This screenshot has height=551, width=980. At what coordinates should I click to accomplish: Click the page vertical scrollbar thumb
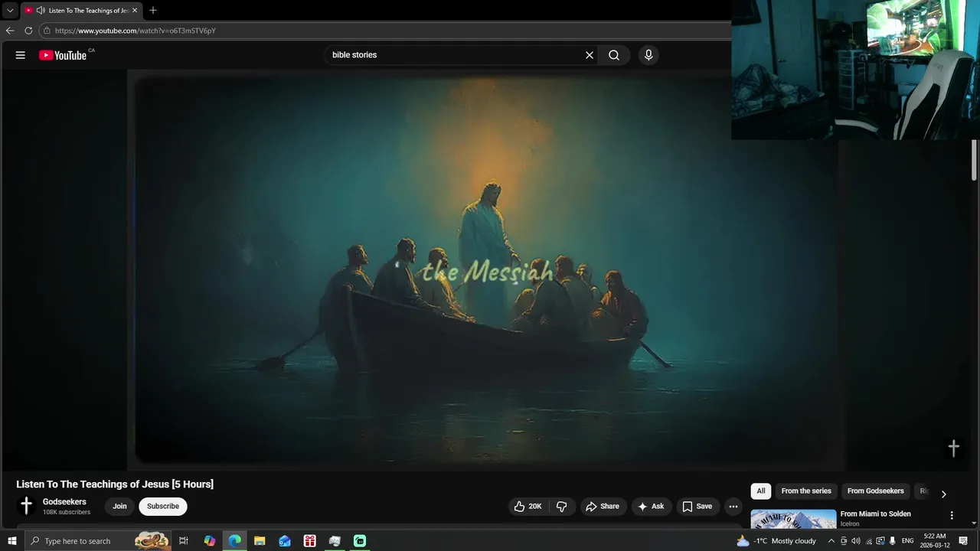pyautogui.click(x=975, y=160)
